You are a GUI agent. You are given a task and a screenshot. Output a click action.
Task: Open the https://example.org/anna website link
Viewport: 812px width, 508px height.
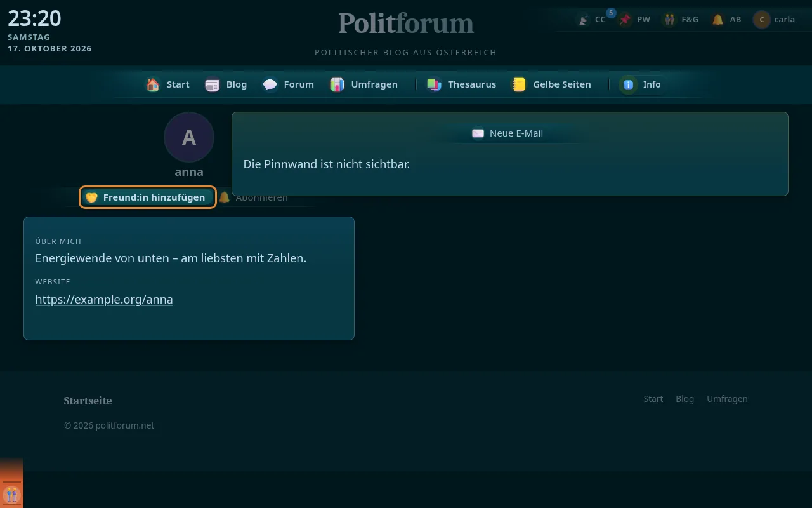[x=104, y=300]
